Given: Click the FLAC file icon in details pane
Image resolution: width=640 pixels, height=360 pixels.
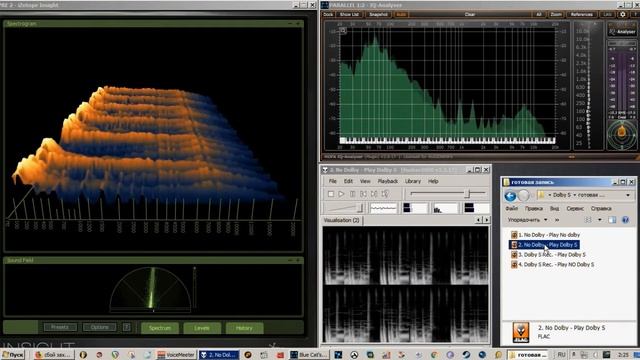Looking at the screenshot, I should click(521, 332).
